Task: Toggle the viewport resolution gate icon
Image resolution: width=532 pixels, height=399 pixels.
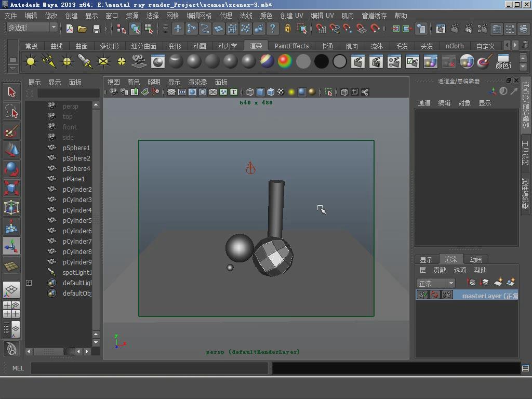Action: coord(192,92)
